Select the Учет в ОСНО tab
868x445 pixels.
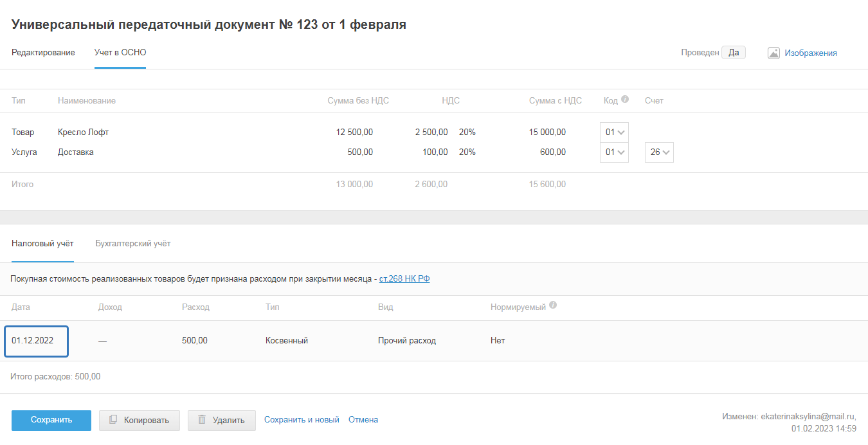[120, 53]
